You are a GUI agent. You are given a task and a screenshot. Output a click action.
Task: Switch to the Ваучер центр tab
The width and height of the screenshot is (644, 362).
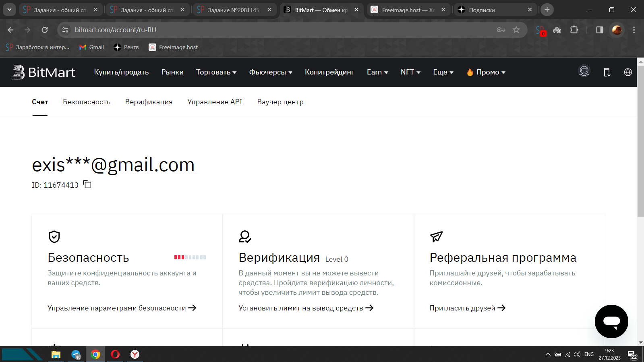point(280,102)
